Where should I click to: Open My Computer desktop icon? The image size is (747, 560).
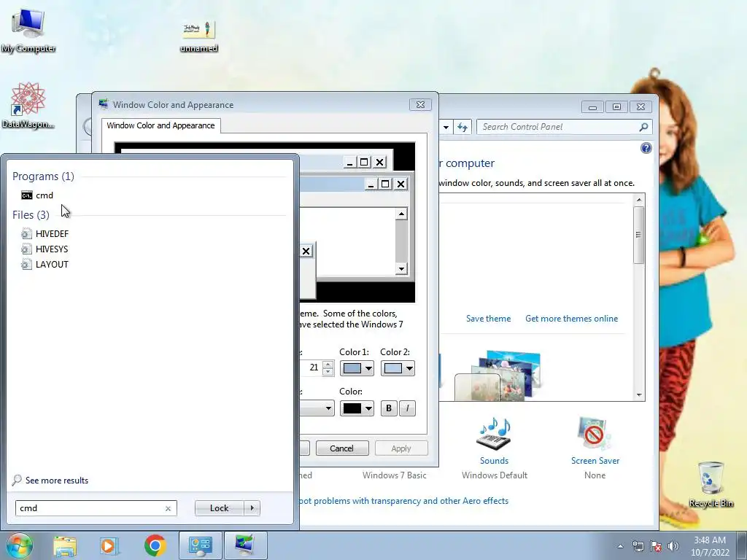pyautogui.click(x=28, y=31)
